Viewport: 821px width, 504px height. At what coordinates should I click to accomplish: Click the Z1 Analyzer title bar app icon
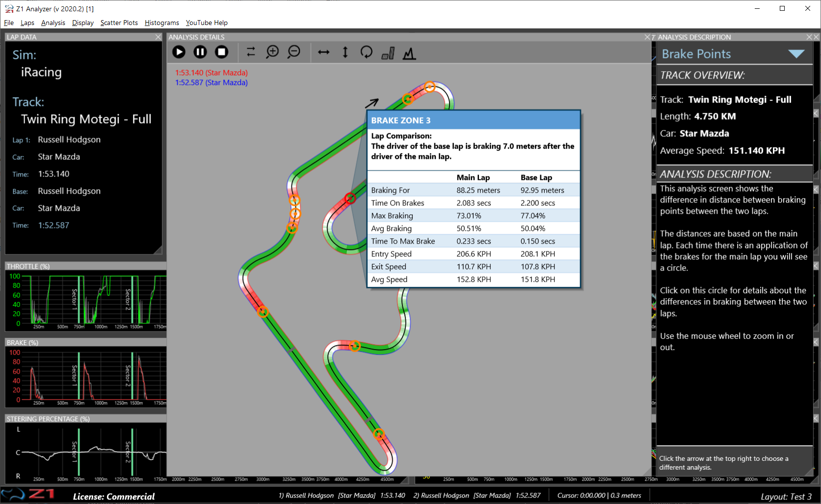point(9,8)
